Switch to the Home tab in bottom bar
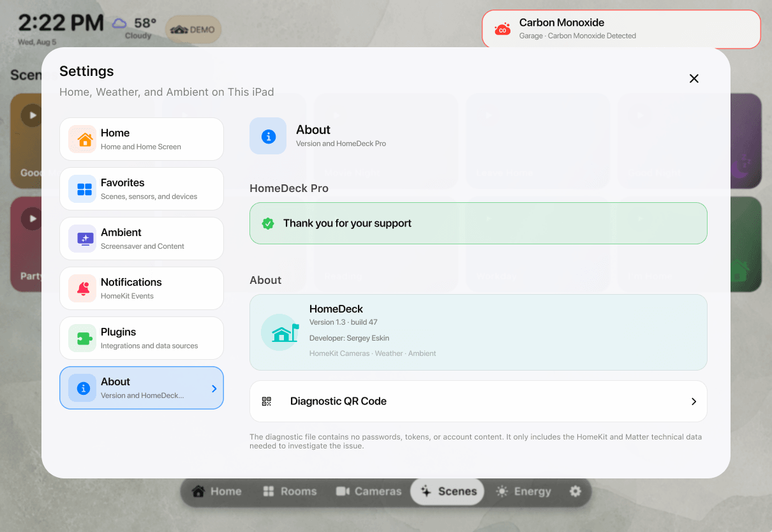Screen dimensions: 772x532 click(x=217, y=491)
